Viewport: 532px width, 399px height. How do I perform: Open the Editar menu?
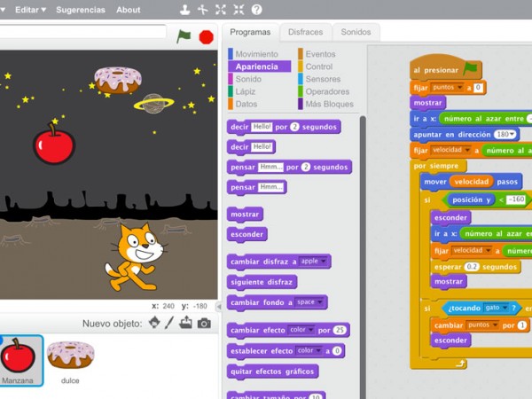pyautogui.click(x=30, y=10)
